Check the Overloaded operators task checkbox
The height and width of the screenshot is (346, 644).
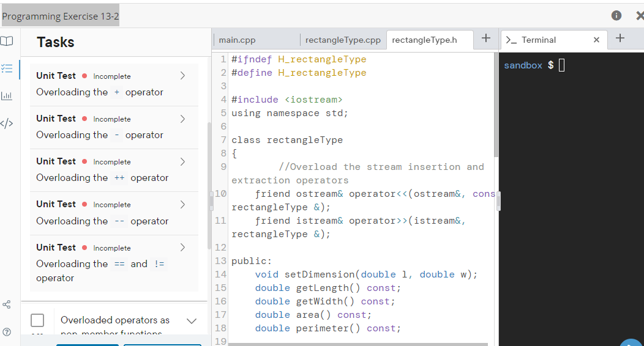[37, 320]
